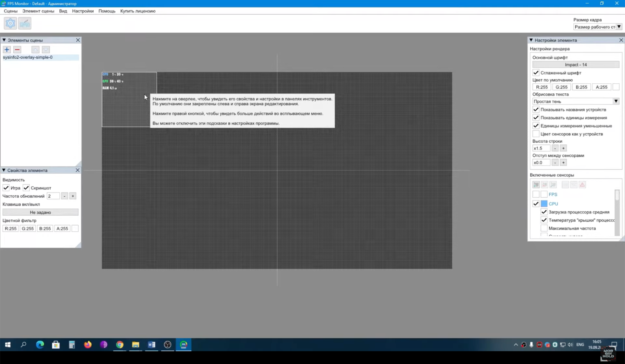
Task: Open the Помощь menu
Action: 107,11
